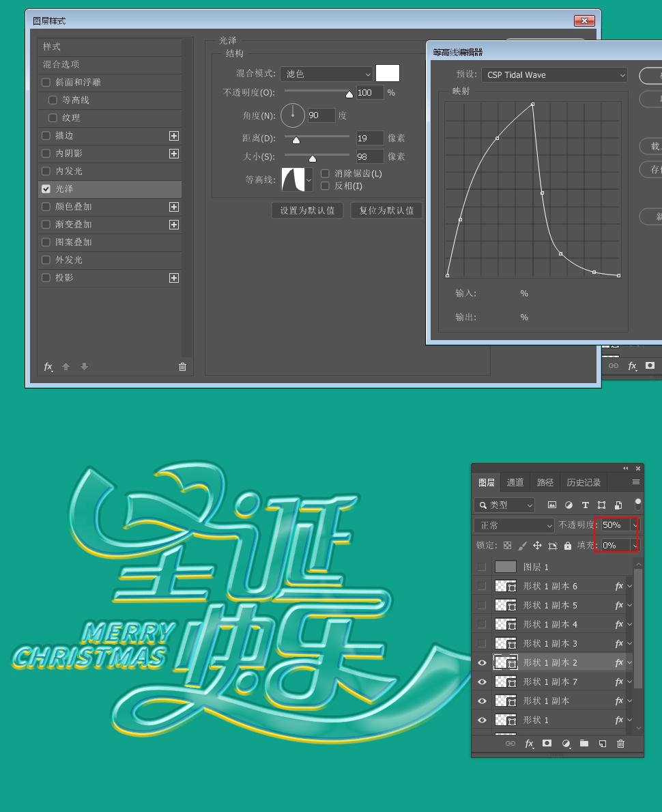Switch to 通道 tab
662x812 pixels.
[515, 482]
